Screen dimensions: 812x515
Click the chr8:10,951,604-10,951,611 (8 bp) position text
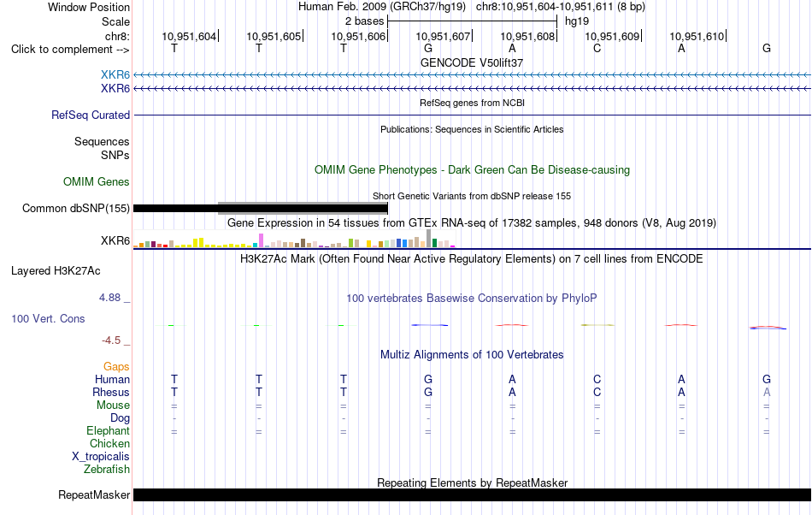pyautogui.click(x=561, y=7)
